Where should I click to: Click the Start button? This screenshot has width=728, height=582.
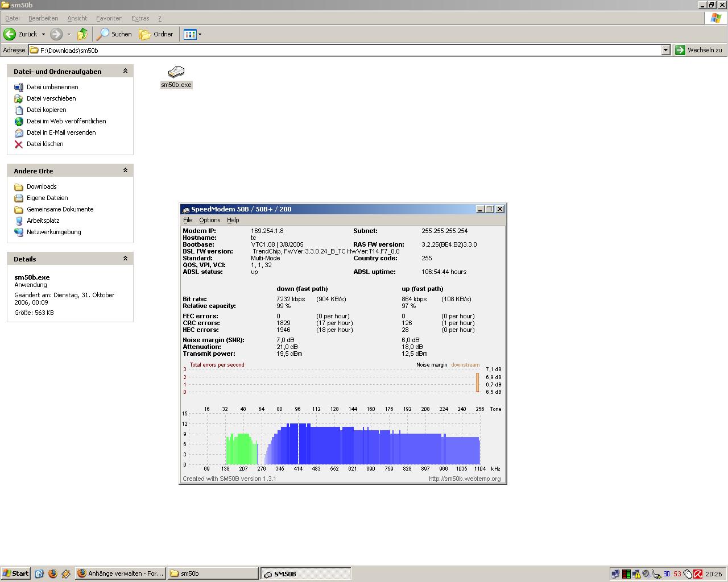[x=16, y=573]
